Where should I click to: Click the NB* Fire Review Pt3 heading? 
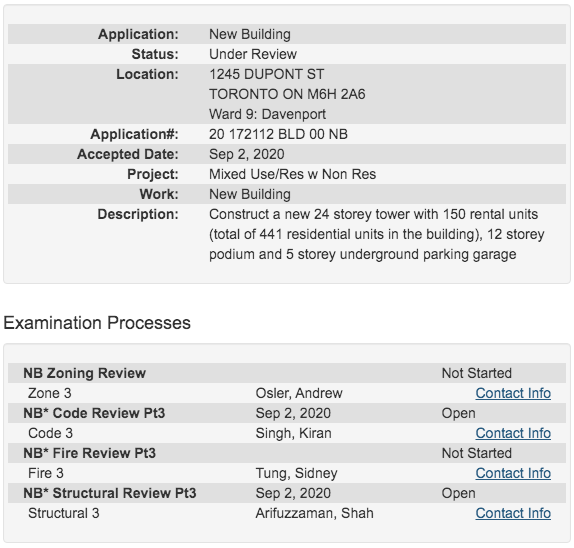[x=89, y=453]
